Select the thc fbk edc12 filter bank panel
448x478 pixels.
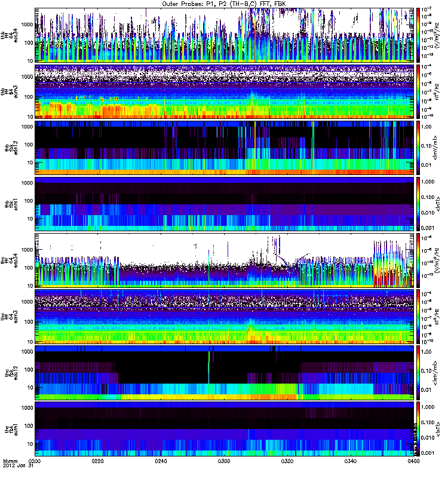(225, 373)
